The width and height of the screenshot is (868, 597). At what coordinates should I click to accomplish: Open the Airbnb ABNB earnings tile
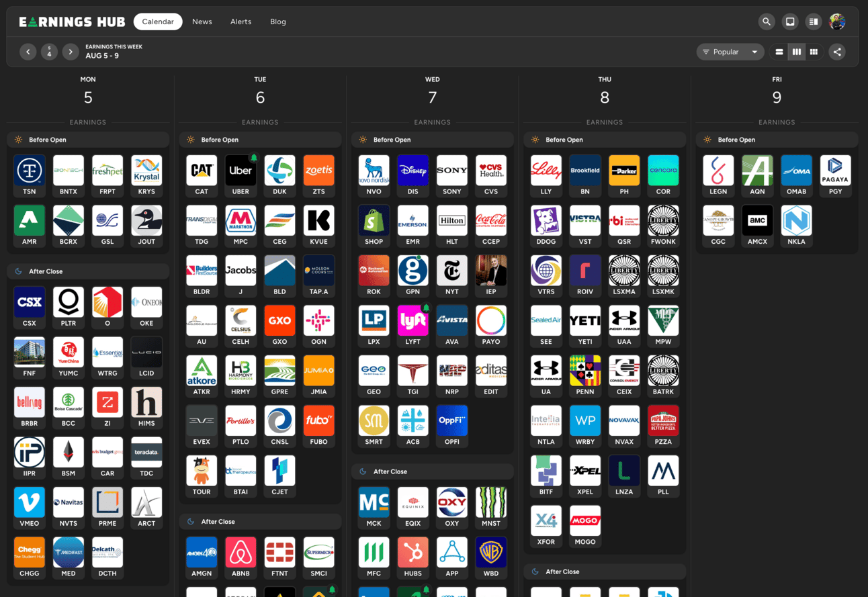click(241, 557)
